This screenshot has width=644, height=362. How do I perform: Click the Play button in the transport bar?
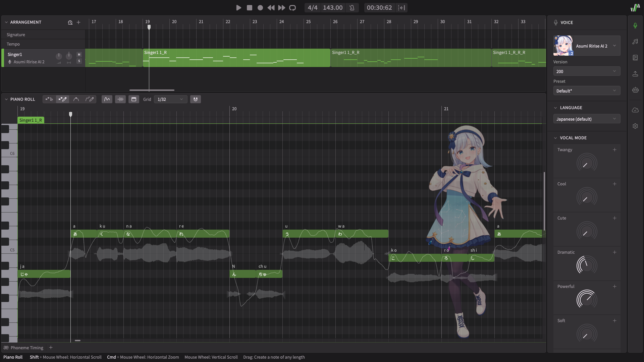point(238,8)
